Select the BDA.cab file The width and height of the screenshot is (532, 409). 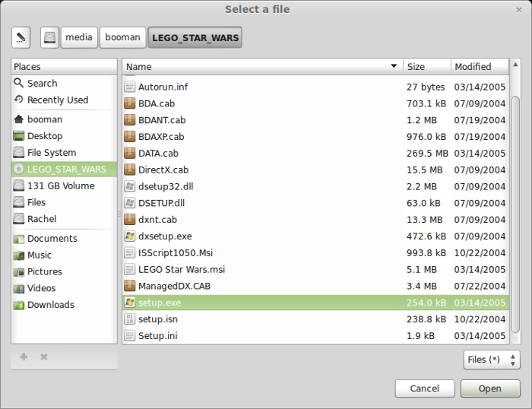[315, 103]
